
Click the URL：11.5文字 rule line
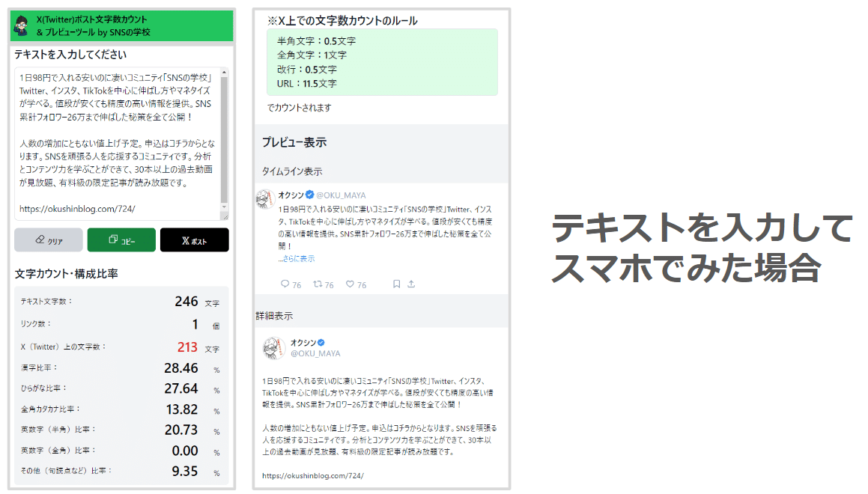tap(306, 84)
